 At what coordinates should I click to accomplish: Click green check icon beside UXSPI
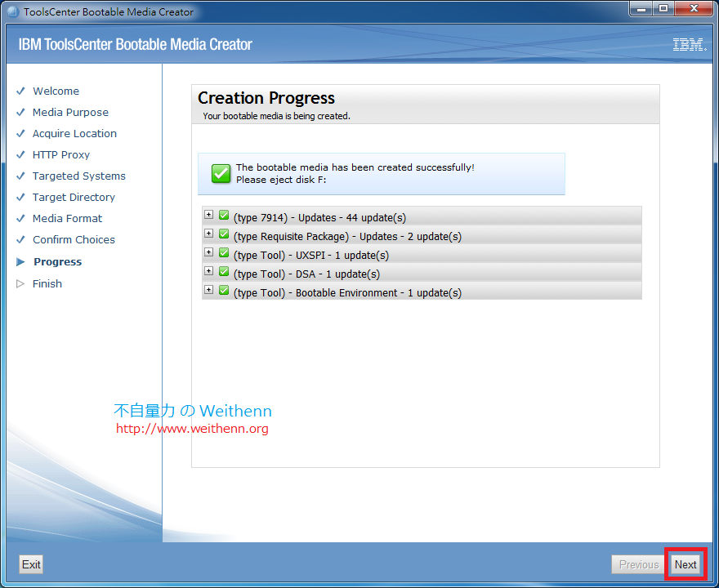click(x=224, y=252)
